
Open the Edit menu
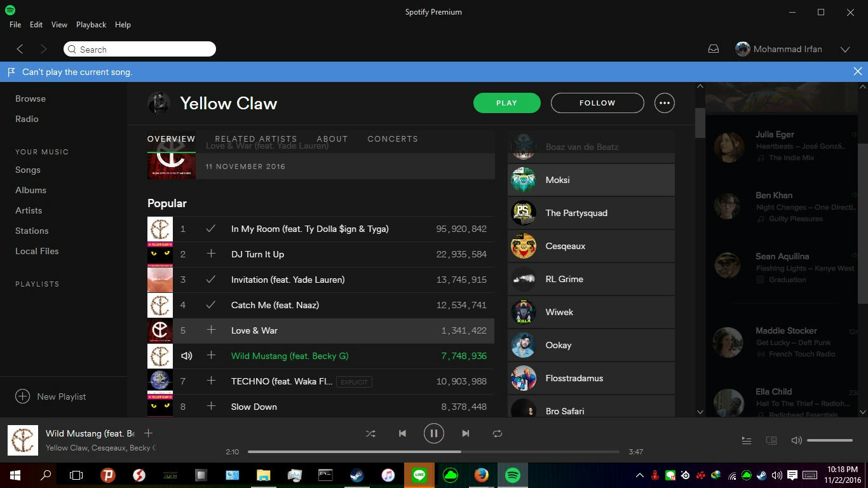pyautogui.click(x=36, y=24)
